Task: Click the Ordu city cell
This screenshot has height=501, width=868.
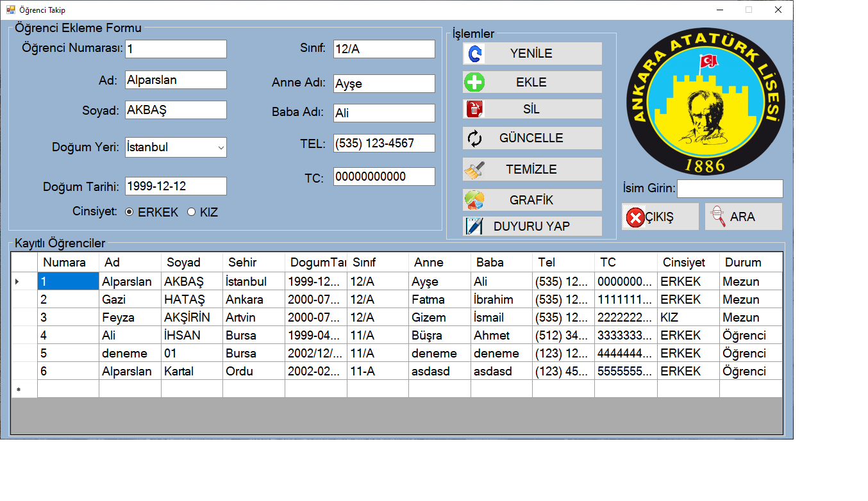Action: 254,371
